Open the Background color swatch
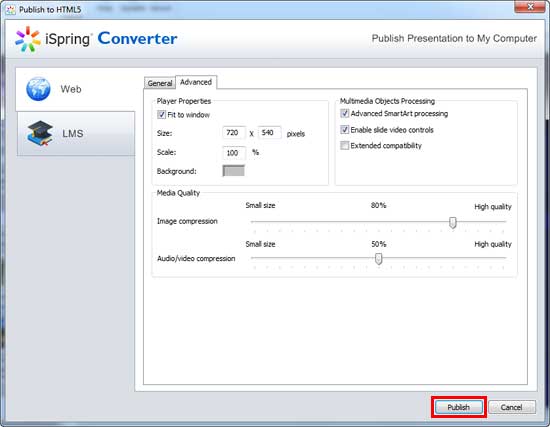 (x=234, y=171)
